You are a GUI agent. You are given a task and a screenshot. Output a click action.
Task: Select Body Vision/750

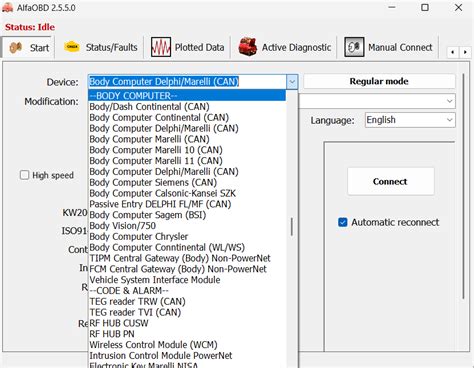click(187, 226)
